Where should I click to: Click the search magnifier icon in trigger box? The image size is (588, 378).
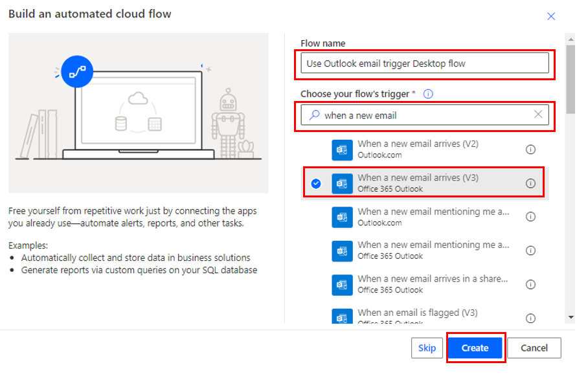[x=314, y=115]
